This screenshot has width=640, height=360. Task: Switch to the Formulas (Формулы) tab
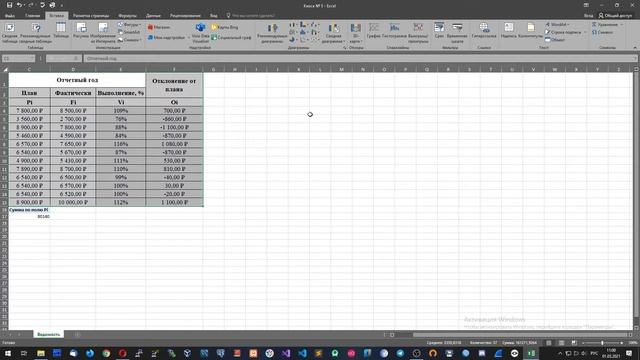[x=128, y=16]
